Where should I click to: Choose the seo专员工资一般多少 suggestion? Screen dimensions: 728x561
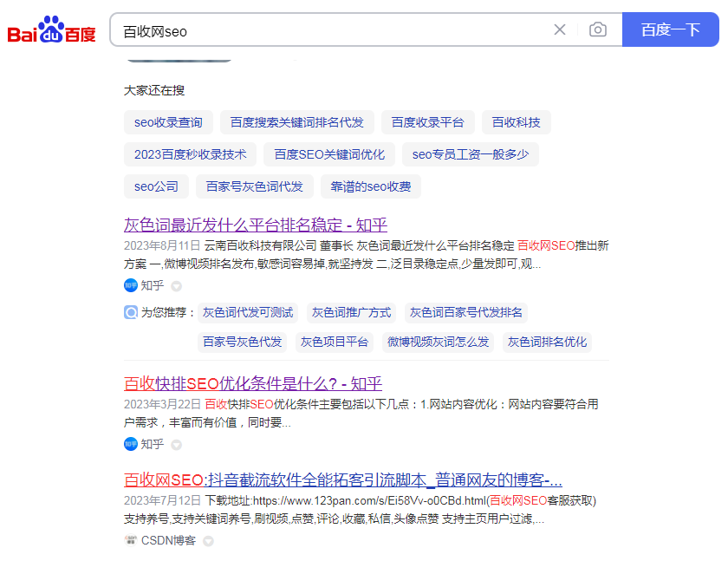coord(471,154)
